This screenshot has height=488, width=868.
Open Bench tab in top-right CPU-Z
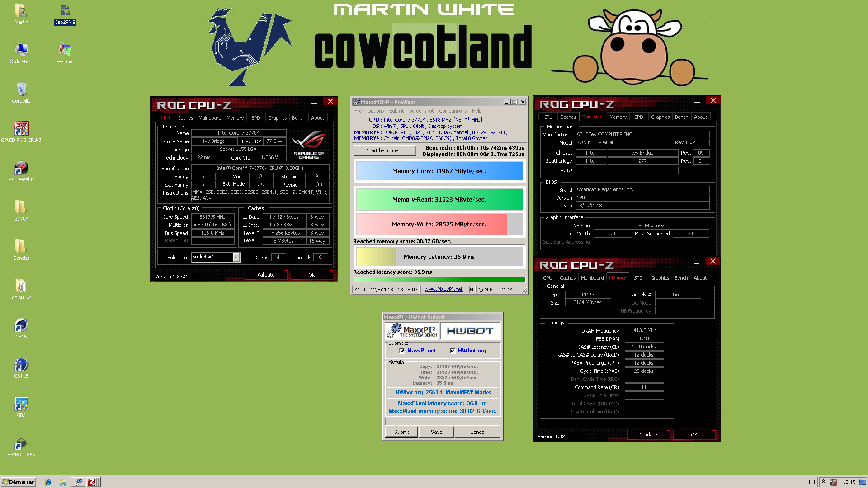tap(681, 117)
